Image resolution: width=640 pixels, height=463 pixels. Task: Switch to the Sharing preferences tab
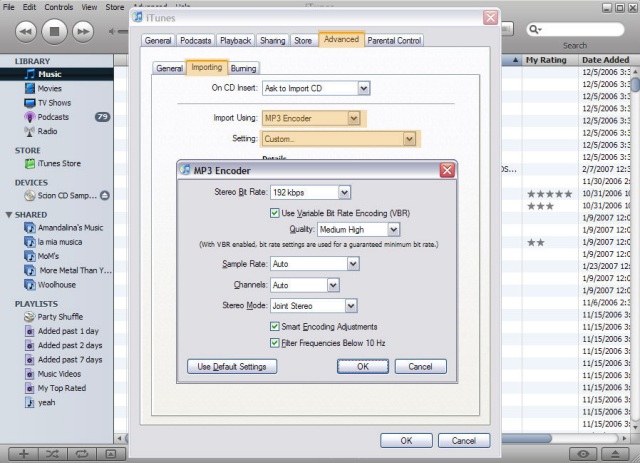tap(273, 40)
